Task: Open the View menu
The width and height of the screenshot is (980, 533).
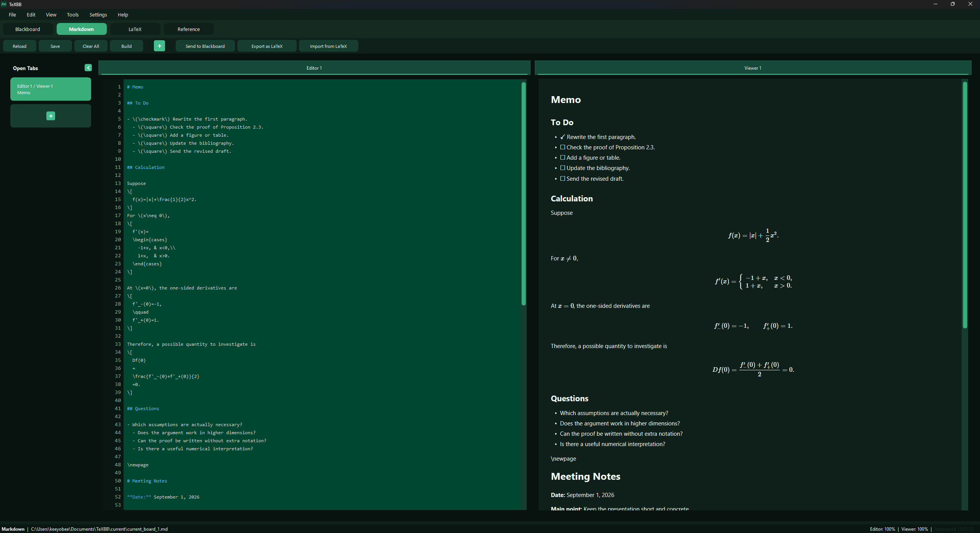Action: [x=51, y=15]
